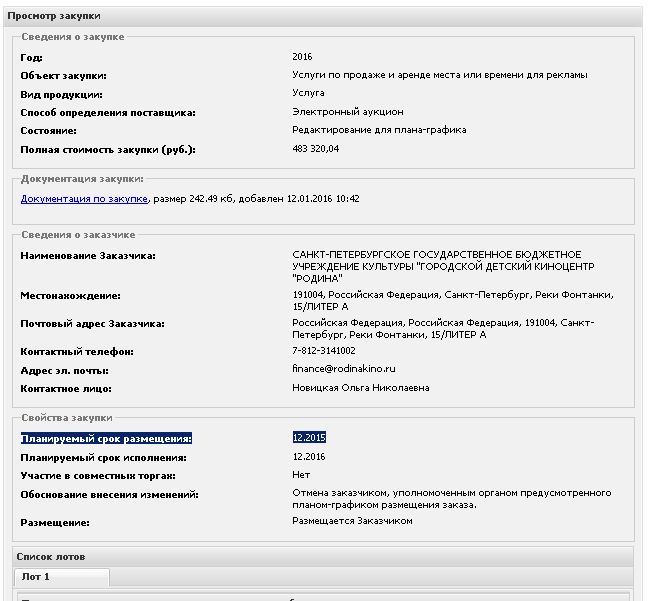The height and width of the screenshot is (601, 651).
Task: Select the Лот 1 tab
Action: pyautogui.click(x=62, y=577)
